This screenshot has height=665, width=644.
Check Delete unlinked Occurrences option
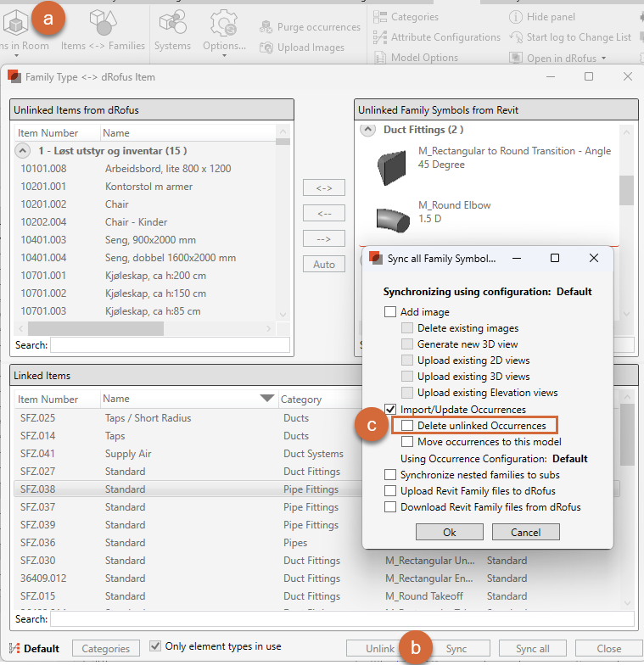[407, 425]
